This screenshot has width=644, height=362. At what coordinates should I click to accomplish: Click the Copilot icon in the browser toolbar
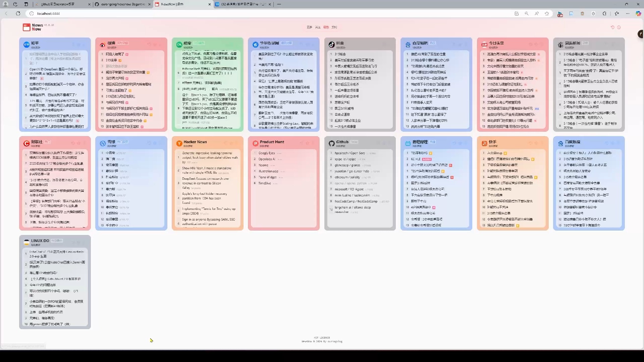(x=638, y=13)
